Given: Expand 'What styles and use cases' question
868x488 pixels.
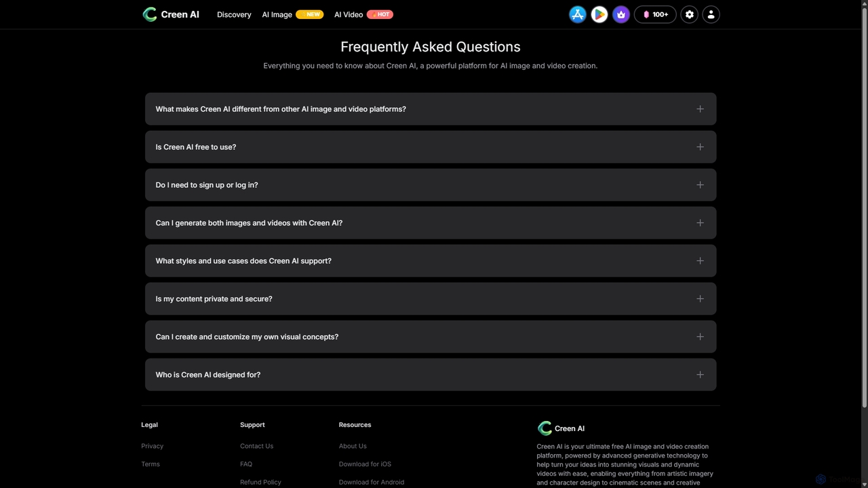Looking at the screenshot, I should [431, 261].
